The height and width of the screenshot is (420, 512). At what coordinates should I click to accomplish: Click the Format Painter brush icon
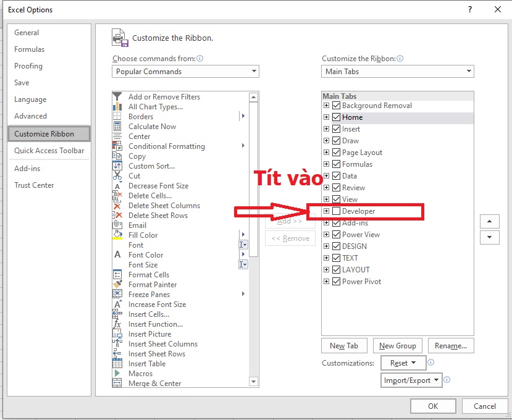(117, 284)
